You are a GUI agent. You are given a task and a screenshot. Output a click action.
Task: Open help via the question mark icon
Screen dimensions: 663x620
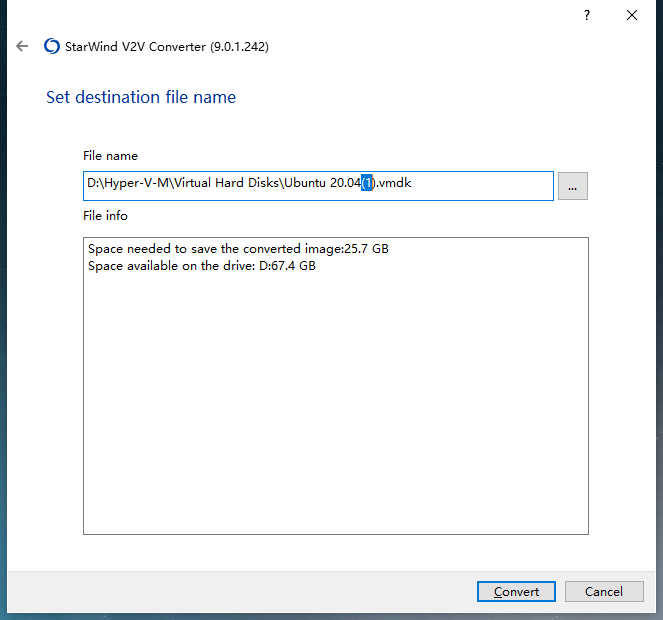point(586,16)
